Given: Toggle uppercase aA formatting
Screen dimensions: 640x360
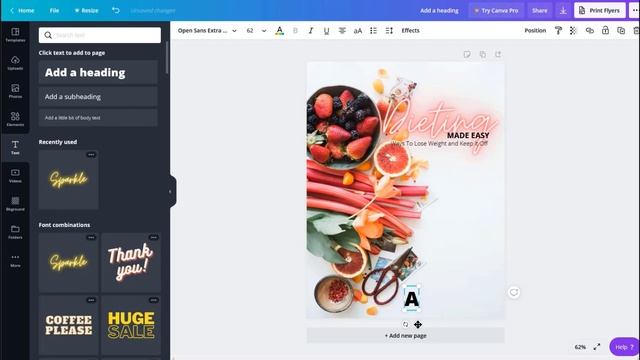Looking at the screenshot, I should tap(358, 31).
